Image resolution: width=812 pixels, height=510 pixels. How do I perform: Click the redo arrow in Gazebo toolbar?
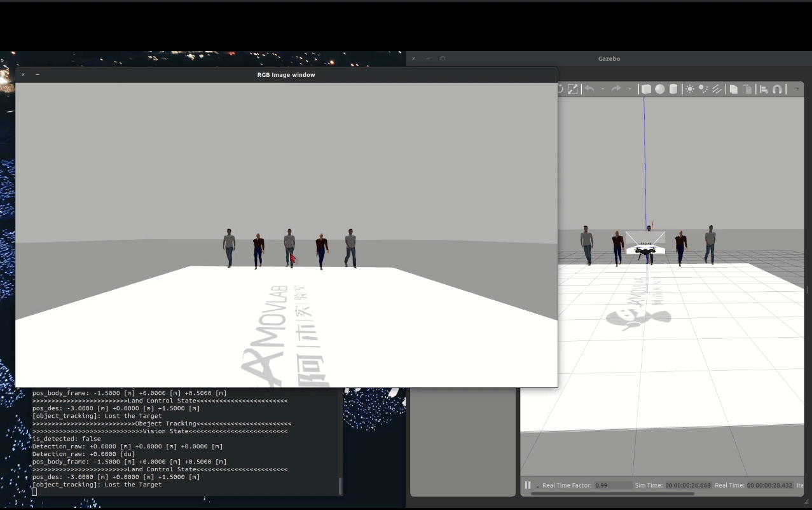click(616, 89)
